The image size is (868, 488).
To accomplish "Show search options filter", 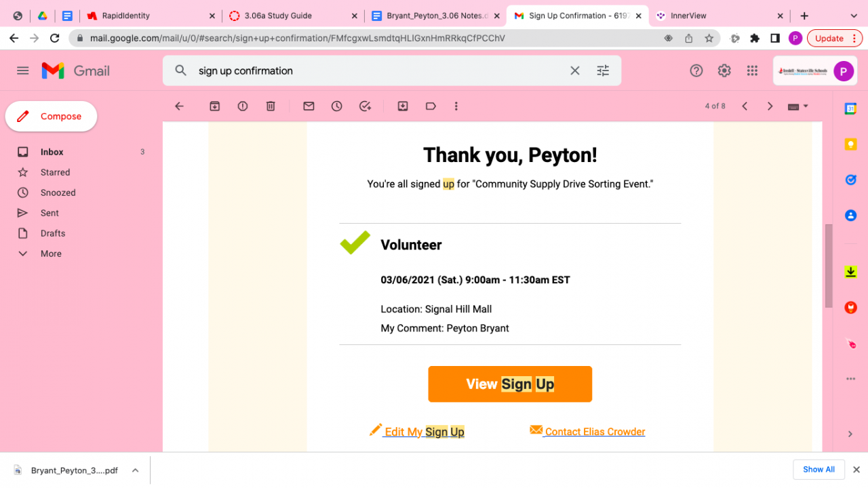I will tap(603, 70).
